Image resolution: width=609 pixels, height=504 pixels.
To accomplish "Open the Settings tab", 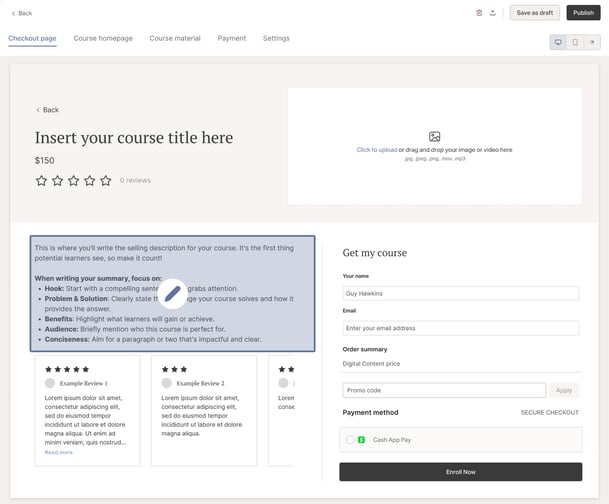I will click(276, 38).
